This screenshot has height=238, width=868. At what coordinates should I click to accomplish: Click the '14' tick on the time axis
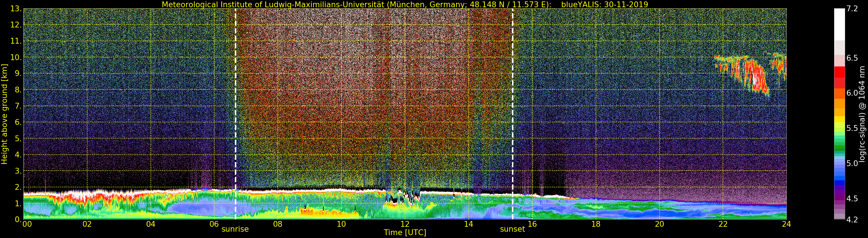(x=468, y=224)
